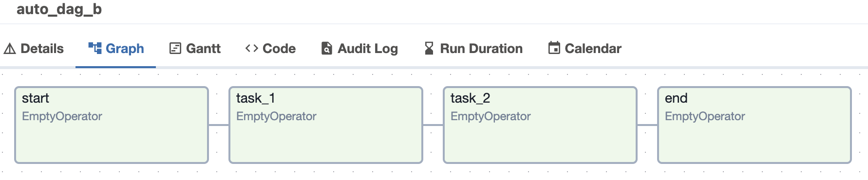Click the auto_dag_b DAG title
This screenshot has height=180, width=868.
coord(59,9)
